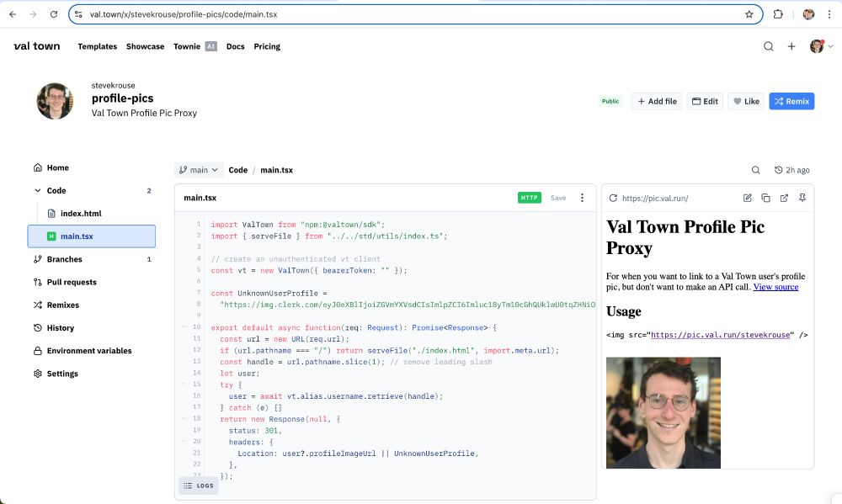The width and height of the screenshot is (842, 504).
Task: Open index.html file in sidebar
Action: (x=81, y=214)
